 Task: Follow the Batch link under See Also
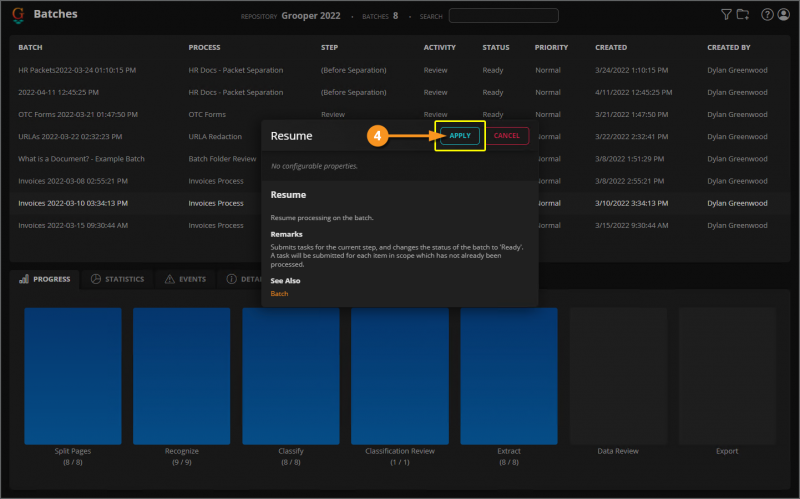point(279,294)
